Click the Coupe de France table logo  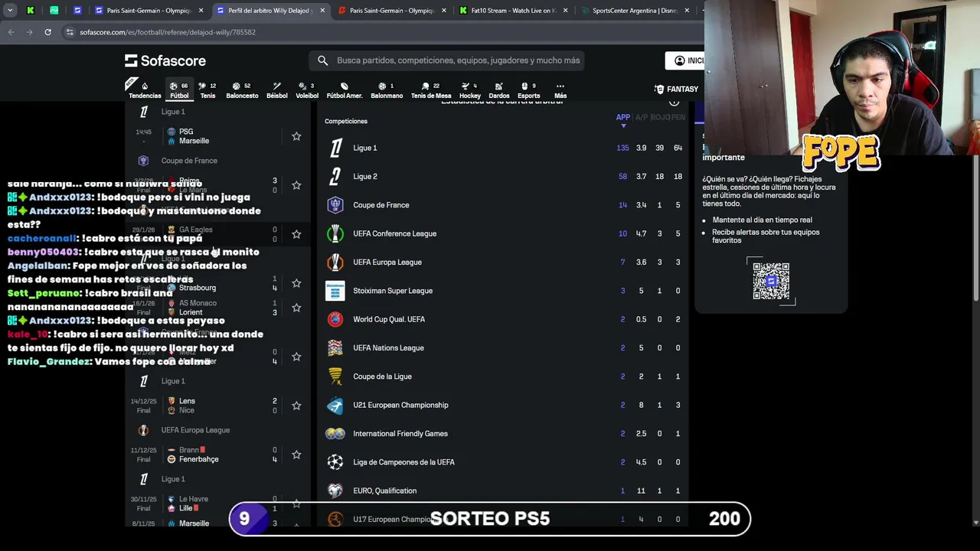click(335, 205)
